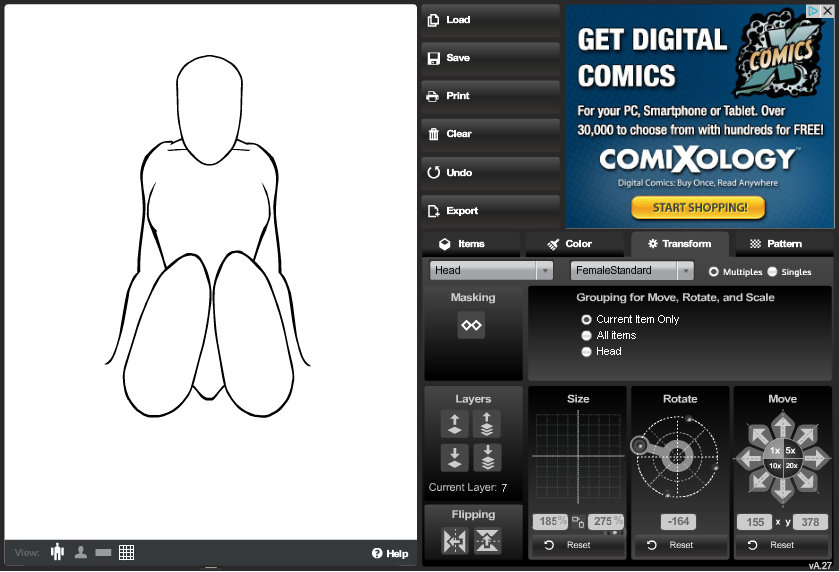Click the AdChoices icon on the ad

click(x=813, y=10)
